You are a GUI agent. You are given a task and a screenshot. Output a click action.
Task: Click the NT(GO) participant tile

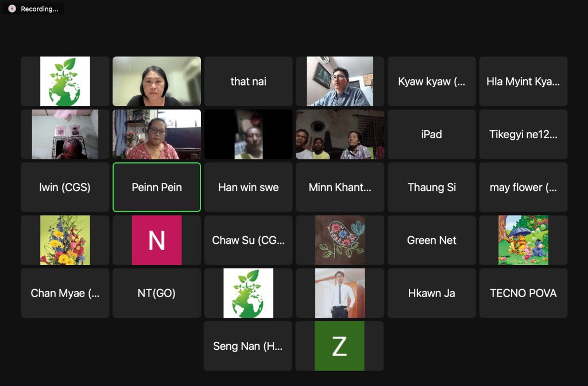click(x=157, y=293)
